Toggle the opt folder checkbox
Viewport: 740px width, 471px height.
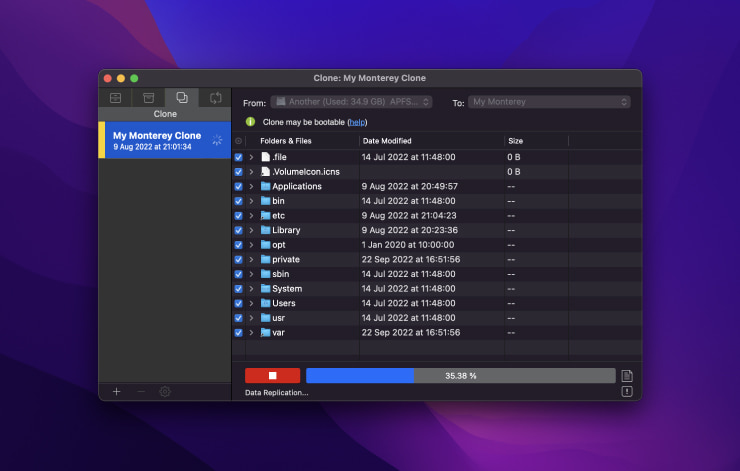tap(238, 245)
